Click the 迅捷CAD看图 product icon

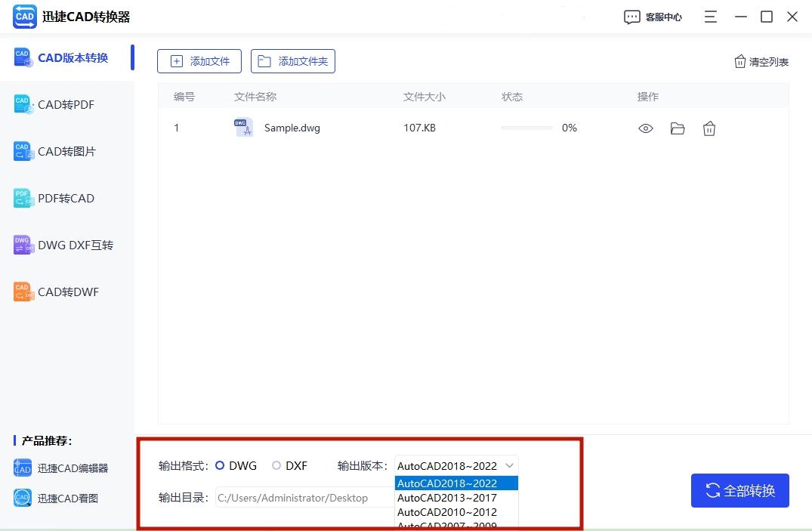click(x=22, y=498)
